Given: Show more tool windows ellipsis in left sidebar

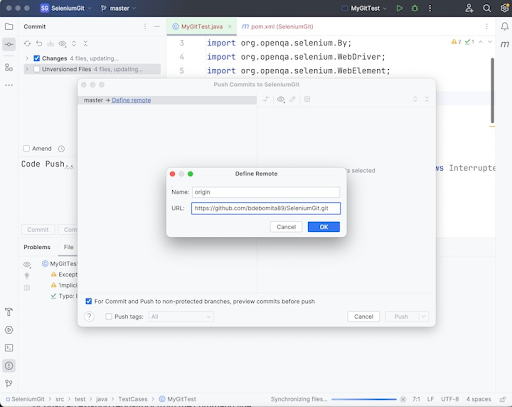Looking at the screenshot, I should coord(9,85).
